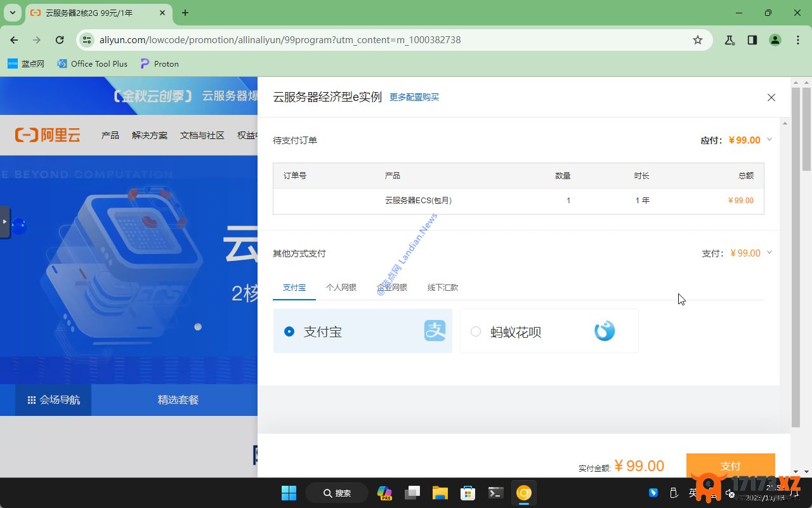Image resolution: width=812 pixels, height=508 pixels.
Task: Open the taskbar 搜索 box
Action: (337, 493)
